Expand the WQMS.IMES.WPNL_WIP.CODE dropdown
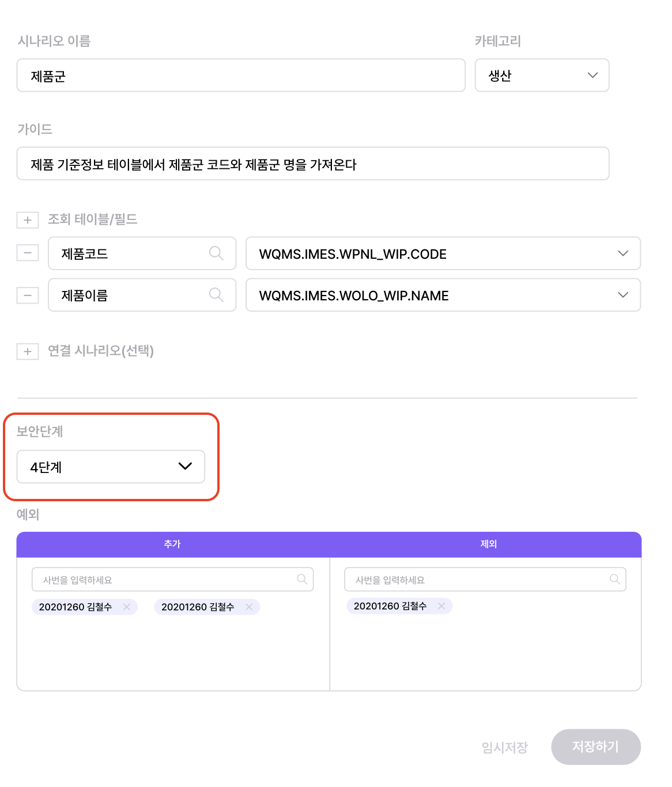672x787 pixels. coord(622,253)
